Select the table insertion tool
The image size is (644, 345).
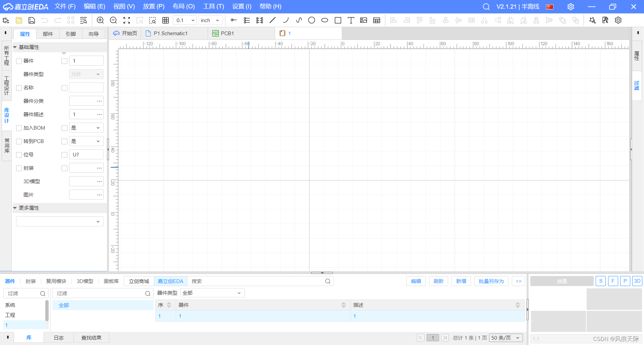click(x=377, y=20)
